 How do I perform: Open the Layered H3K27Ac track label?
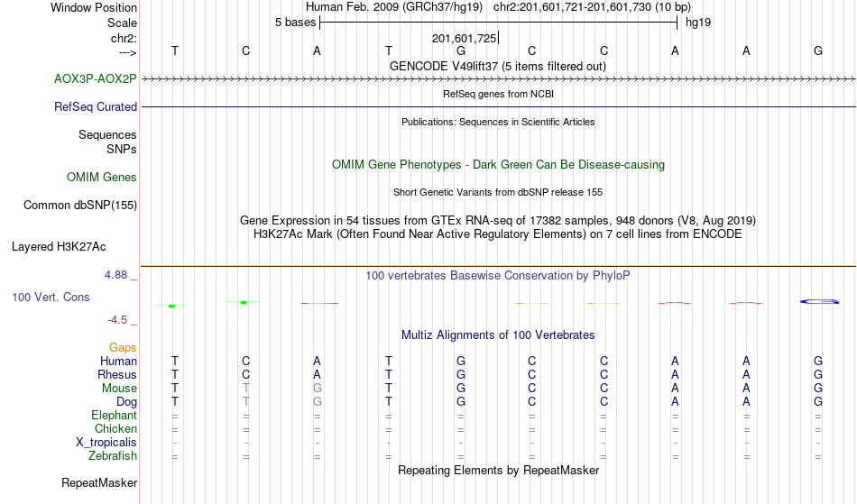coord(59,246)
